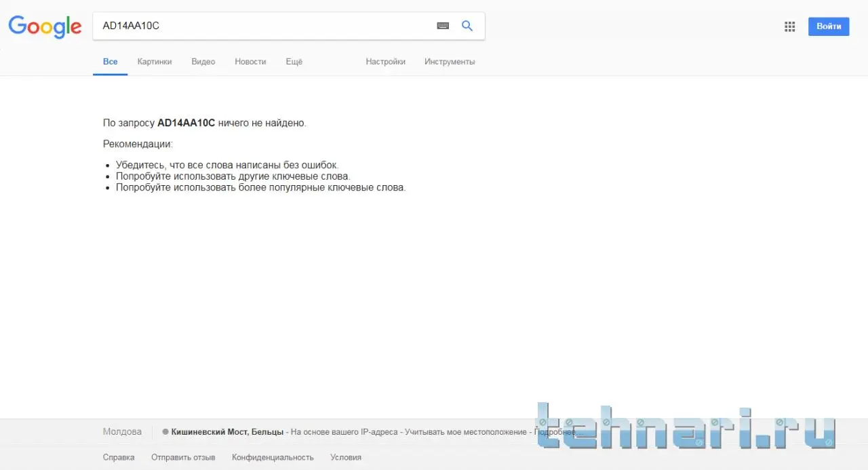Image resolution: width=868 pixels, height=470 pixels.
Task: Click the suggestion 'Убедитесь, что все слова написаны без ошибок.'
Action: pos(227,165)
